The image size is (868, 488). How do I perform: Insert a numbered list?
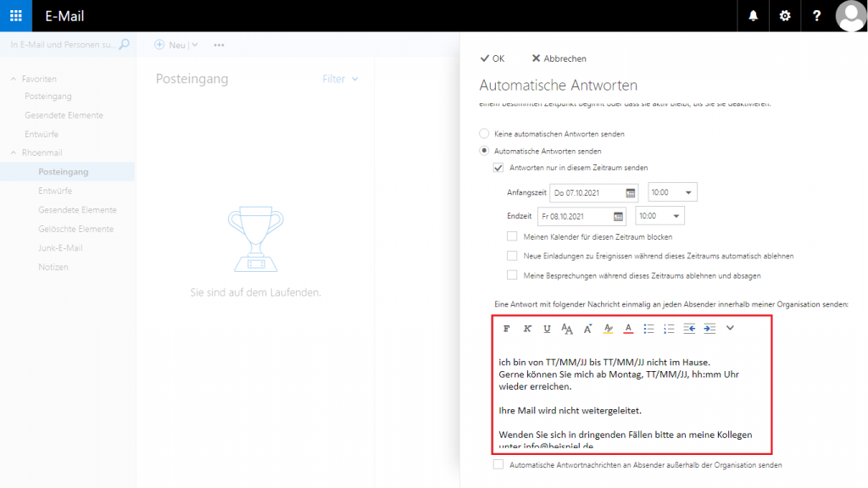pyautogui.click(x=669, y=329)
